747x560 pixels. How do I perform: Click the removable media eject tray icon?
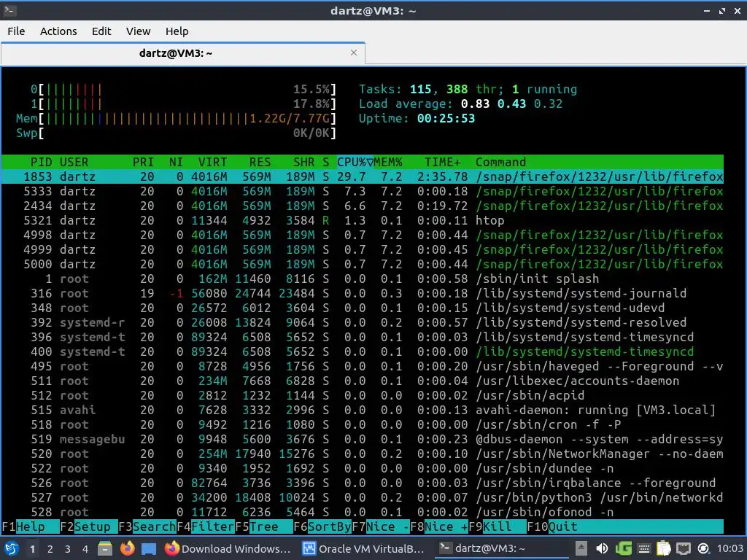coord(581,549)
